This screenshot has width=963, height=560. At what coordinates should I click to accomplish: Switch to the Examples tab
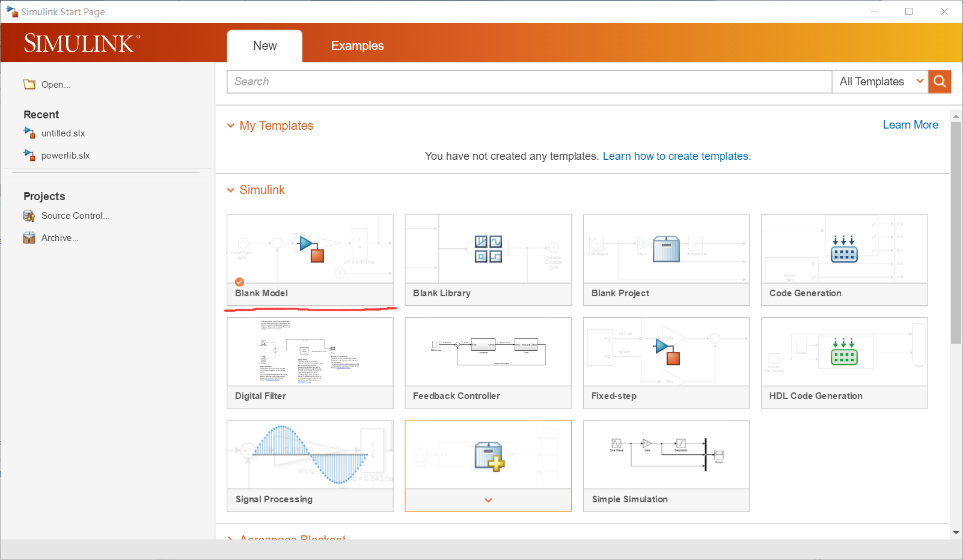357,46
